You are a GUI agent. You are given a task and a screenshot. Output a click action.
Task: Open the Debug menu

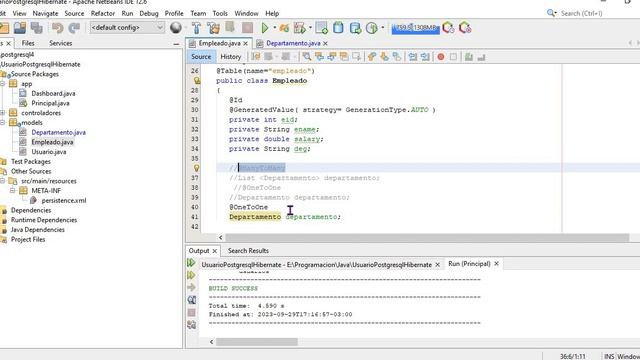[x=149, y=13]
